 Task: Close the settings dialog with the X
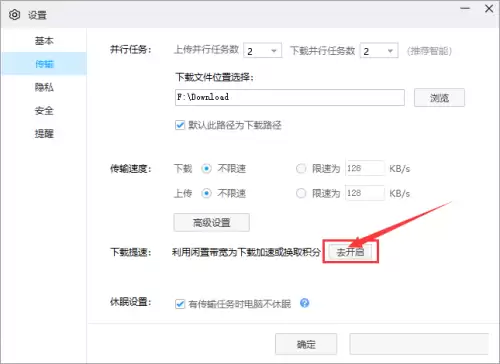[489, 8]
